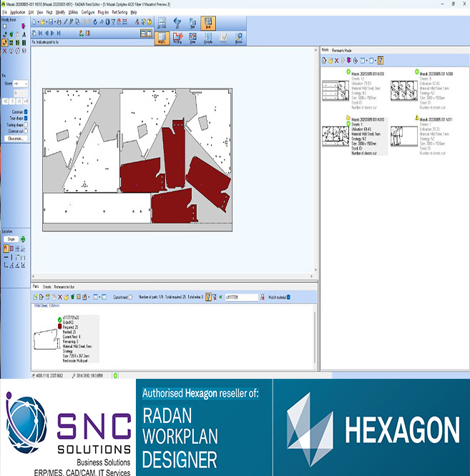470x476 pixels.
Task: Select the highlighted magnet snap location icon
Action: (6, 249)
